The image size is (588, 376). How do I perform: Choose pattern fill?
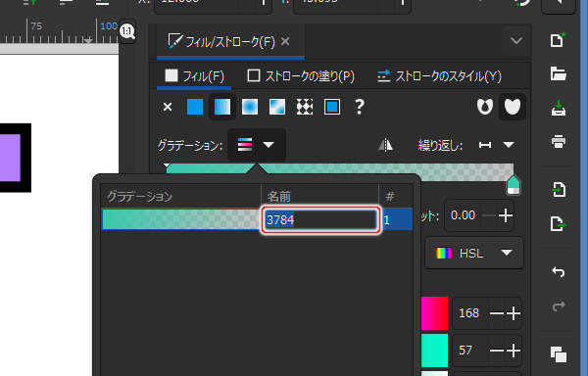305,107
